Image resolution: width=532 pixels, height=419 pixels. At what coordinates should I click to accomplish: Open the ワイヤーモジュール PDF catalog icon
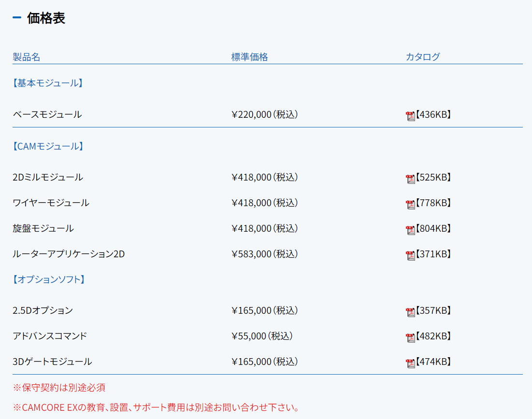tap(410, 204)
